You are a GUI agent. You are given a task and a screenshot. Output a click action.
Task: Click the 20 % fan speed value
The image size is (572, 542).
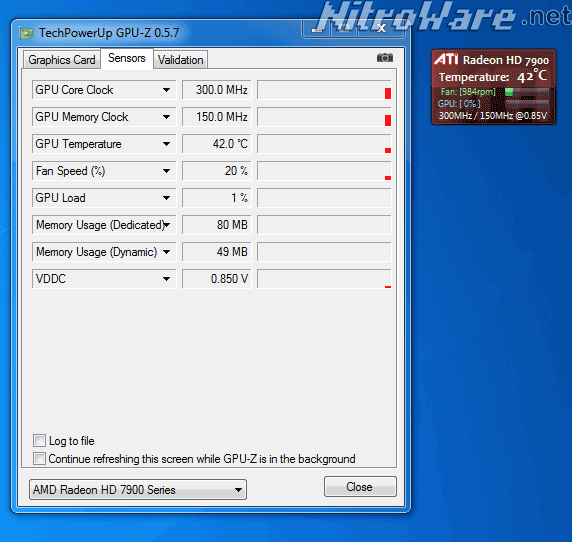[x=217, y=171]
